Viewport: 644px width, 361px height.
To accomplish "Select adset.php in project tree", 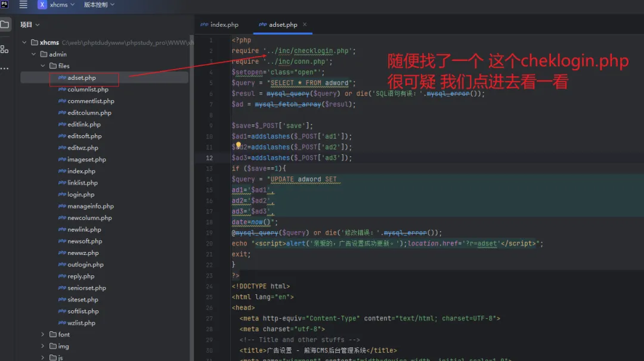I will tap(104, 77).
